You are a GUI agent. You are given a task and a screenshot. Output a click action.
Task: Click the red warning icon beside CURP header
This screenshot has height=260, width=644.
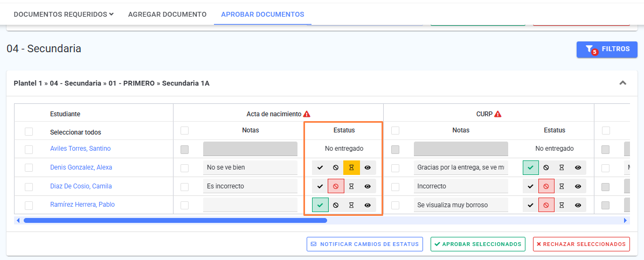498,114
